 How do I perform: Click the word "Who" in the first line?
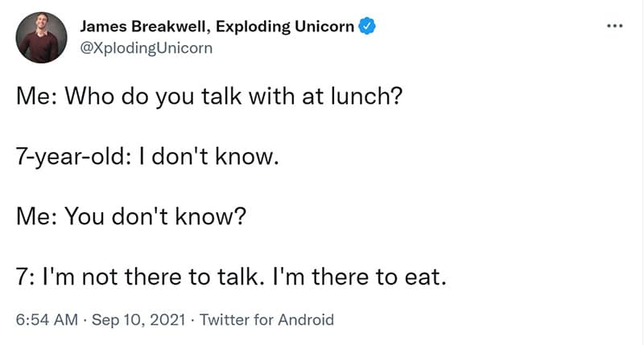coord(89,97)
